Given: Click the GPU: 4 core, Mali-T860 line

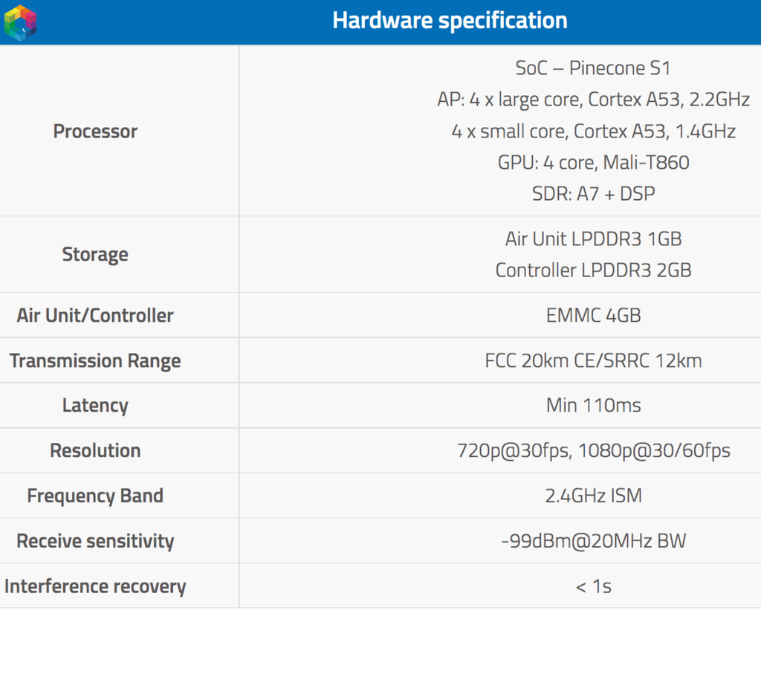Looking at the screenshot, I should pos(593,162).
